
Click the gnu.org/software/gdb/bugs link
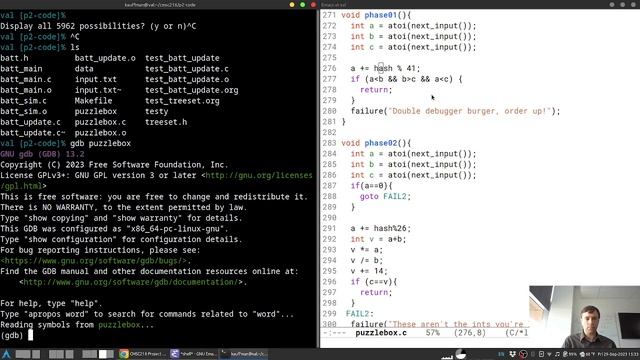(x=93, y=261)
